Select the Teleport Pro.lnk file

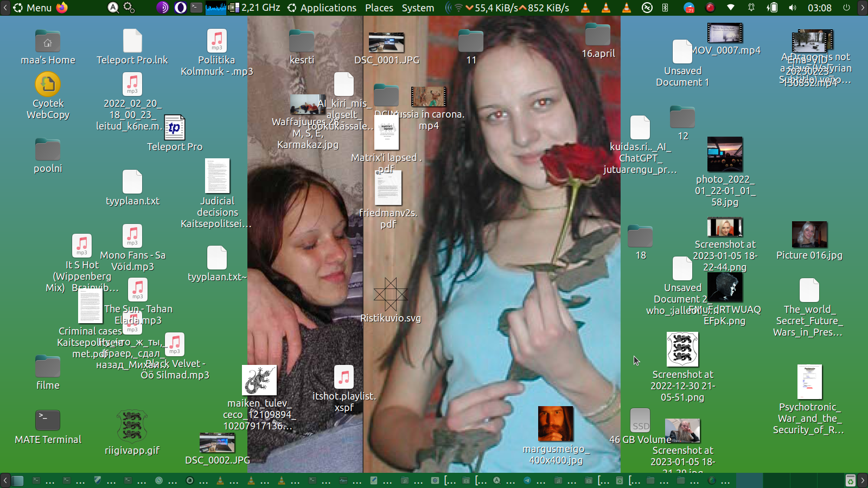tap(132, 48)
